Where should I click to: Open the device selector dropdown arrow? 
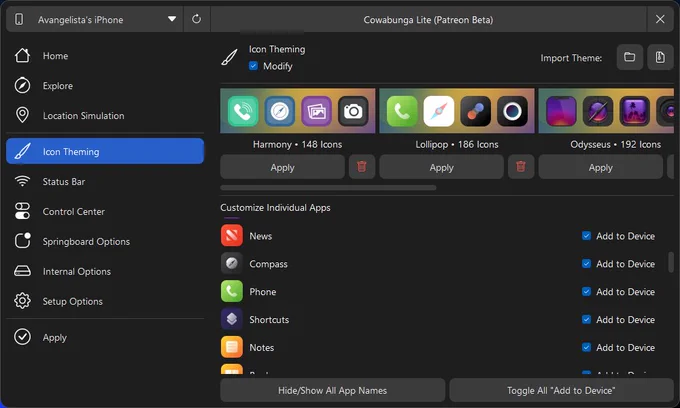click(x=172, y=19)
